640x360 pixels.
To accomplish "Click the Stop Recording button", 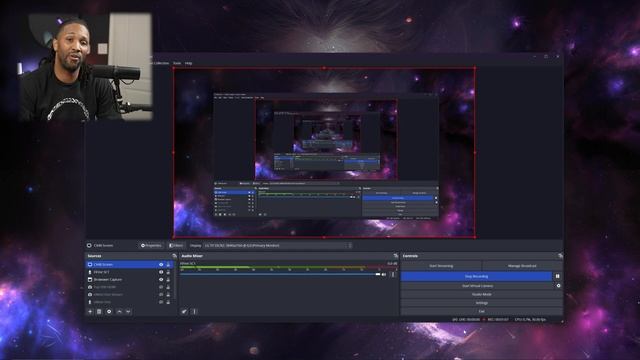I will [x=476, y=276].
